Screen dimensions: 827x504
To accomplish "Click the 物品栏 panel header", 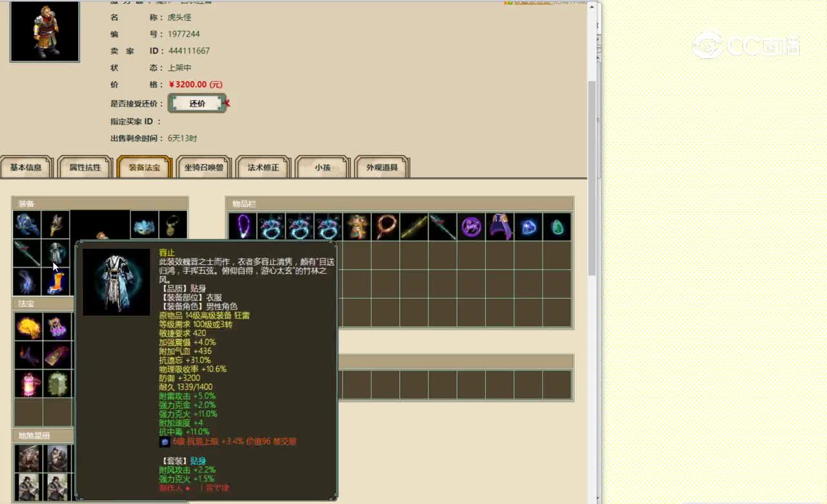I will 399,204.
